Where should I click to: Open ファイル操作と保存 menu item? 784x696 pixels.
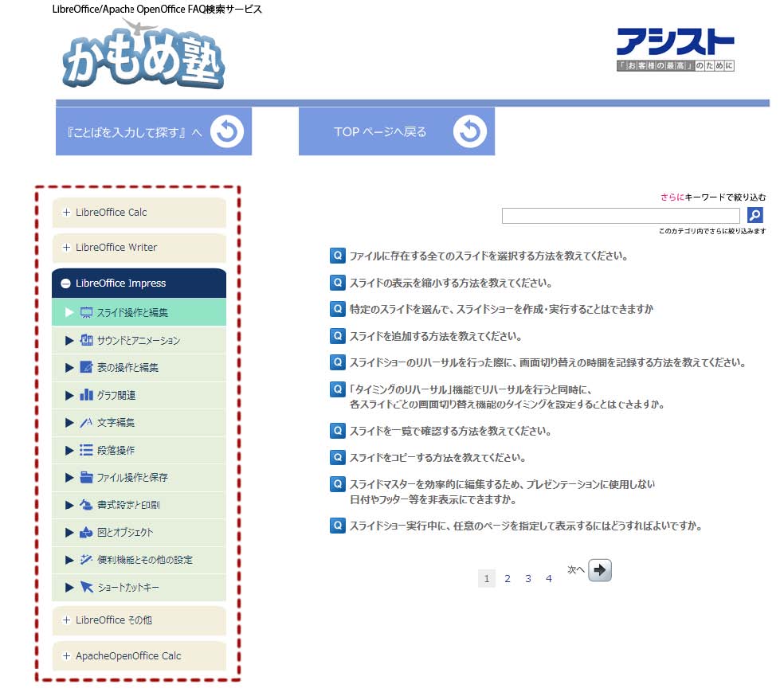coord(139,478)
